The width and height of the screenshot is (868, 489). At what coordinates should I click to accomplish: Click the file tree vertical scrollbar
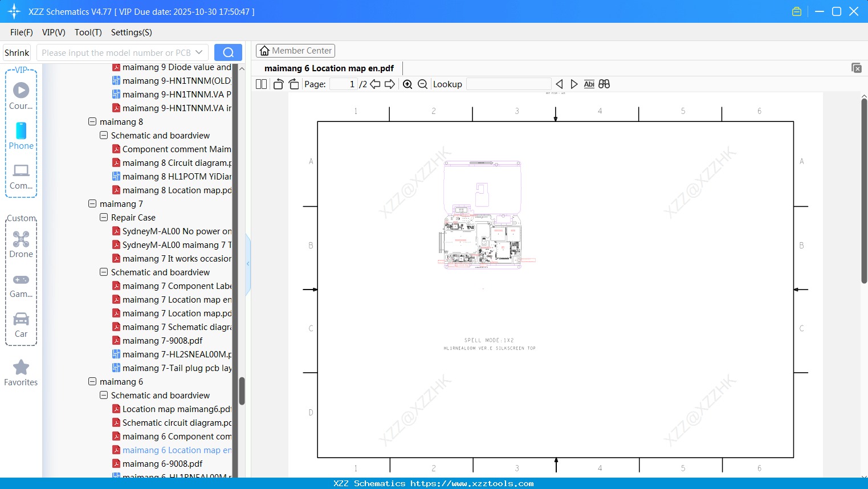(242, 391)
